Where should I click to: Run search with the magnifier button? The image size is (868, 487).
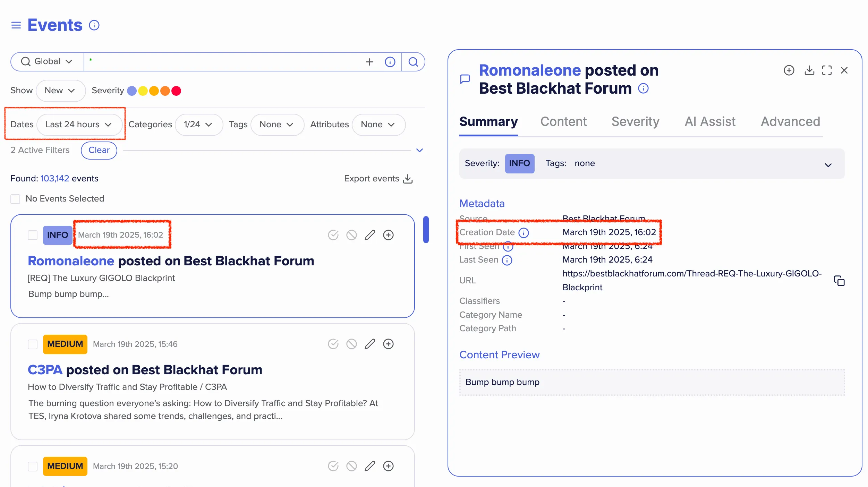pyautogui.click(x=413, y=62)
